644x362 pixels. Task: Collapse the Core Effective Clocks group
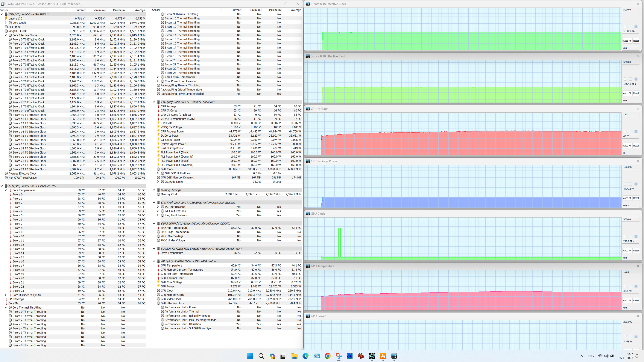pos(6,35)
